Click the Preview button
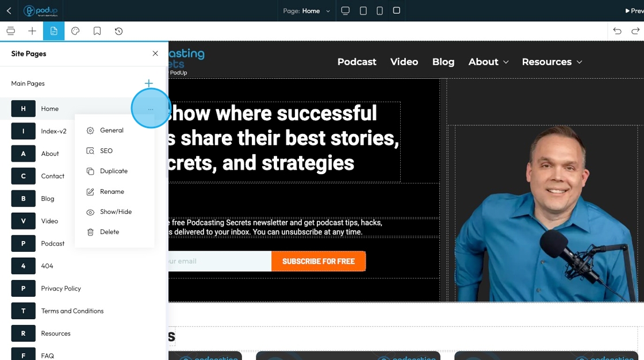The image size is (644, 360). (634, 11)
